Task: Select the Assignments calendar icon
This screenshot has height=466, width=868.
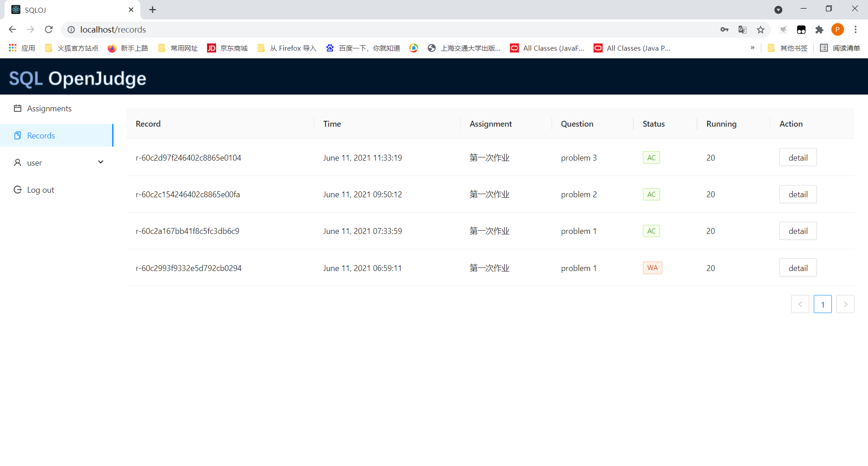Action: (x=18, y=108)
